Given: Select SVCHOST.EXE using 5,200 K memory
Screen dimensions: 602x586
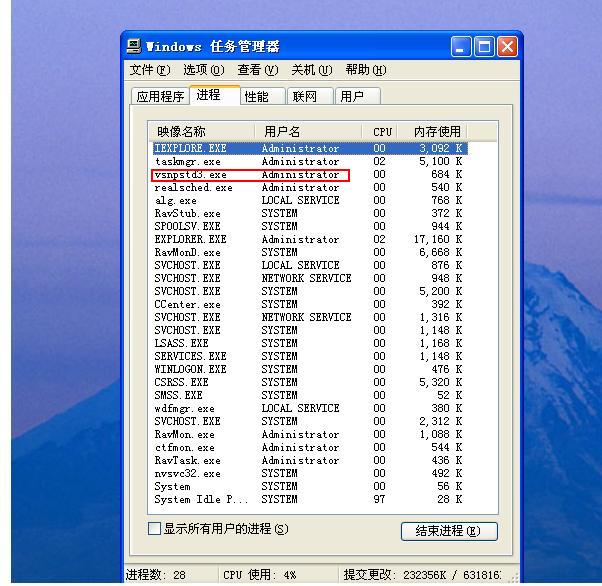Looking at the screenshot, I should 310,291.
